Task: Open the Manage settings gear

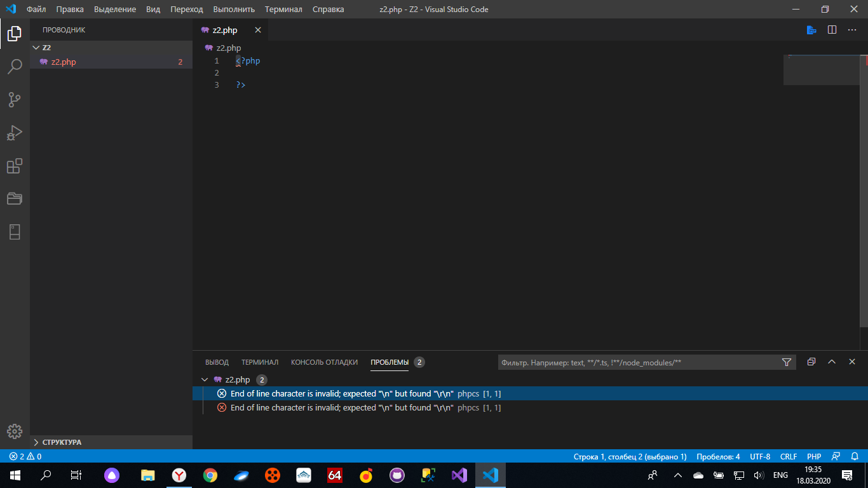Action: [x=15, y=430]
